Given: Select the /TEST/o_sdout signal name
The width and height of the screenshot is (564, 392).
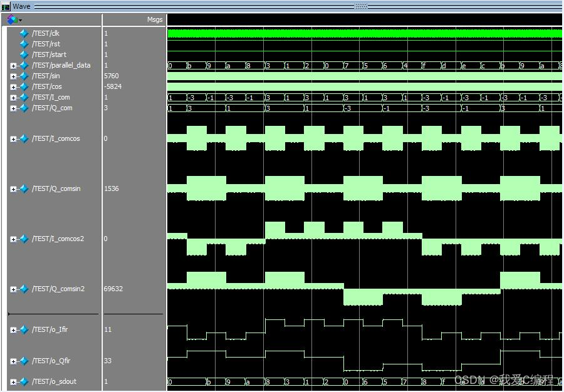Looking at the screenshot, I should (x=55, y=381).
